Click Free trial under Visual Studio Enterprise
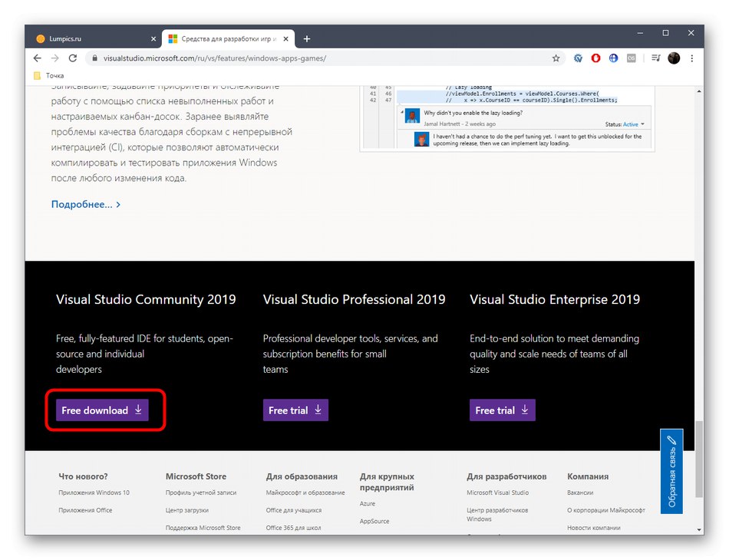 click(502, 410)
